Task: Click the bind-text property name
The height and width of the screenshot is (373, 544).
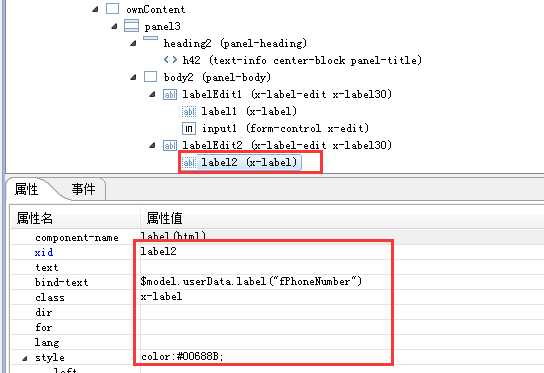Action: click(61, 282)
